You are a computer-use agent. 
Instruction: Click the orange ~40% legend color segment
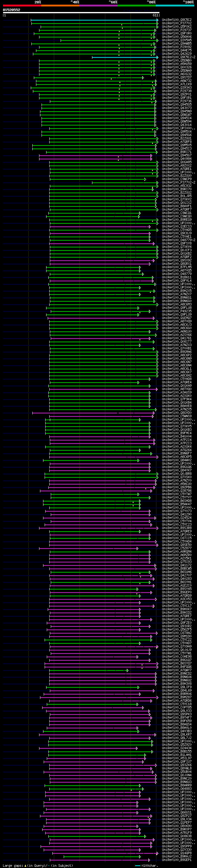click(60, 6)
